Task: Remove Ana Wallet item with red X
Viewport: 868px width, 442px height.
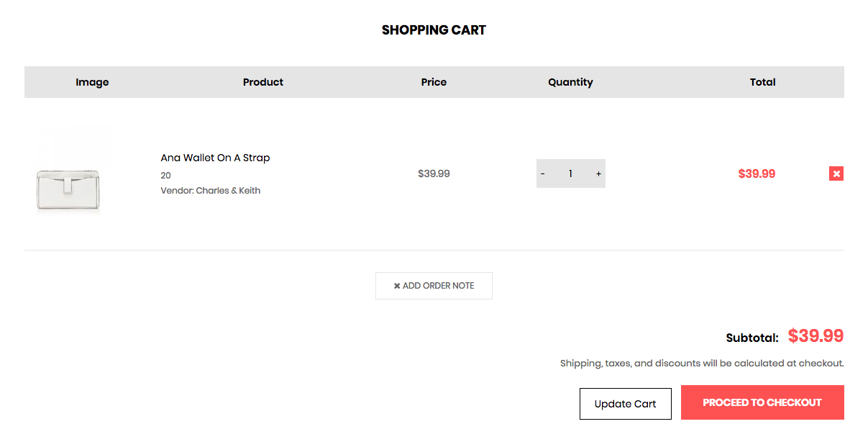Action: coord(836,173)
